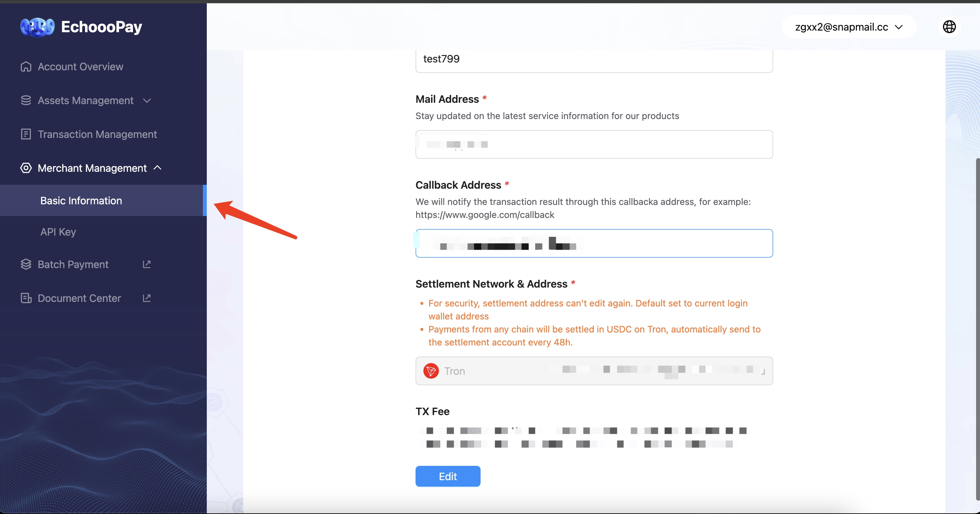Click the EchoooPay logo icon
The height and width of the screenshot is (514, 980).
[37, 27]
